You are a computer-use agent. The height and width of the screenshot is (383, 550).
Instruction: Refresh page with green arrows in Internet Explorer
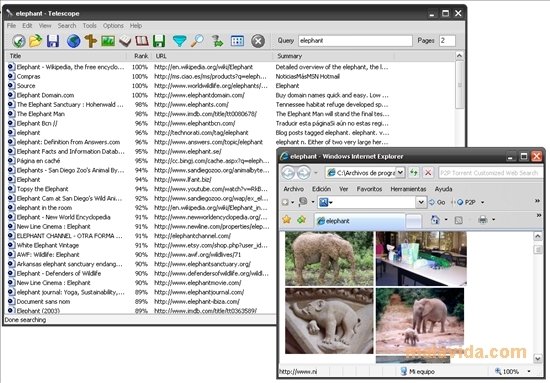click(x=414, y=173)
